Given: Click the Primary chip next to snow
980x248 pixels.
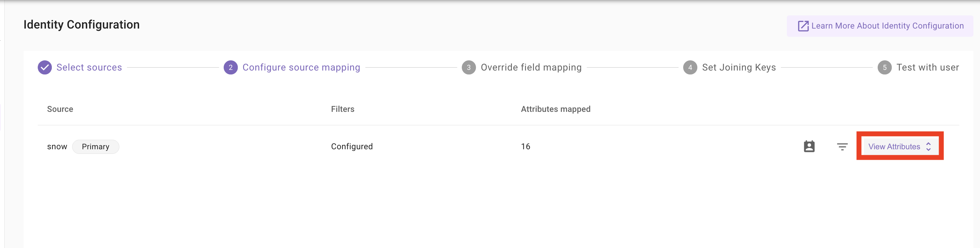Looking at the screenshot, I should click(x=95, y=146).
